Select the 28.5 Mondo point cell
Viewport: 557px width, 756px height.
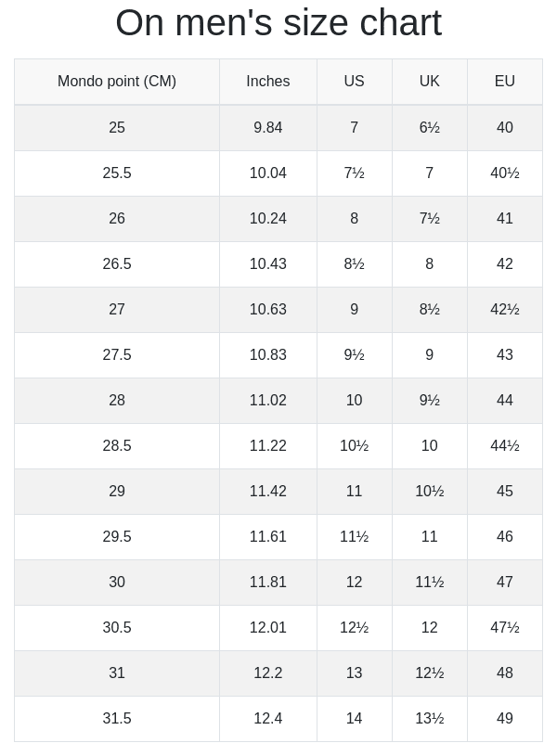(117, 446)
